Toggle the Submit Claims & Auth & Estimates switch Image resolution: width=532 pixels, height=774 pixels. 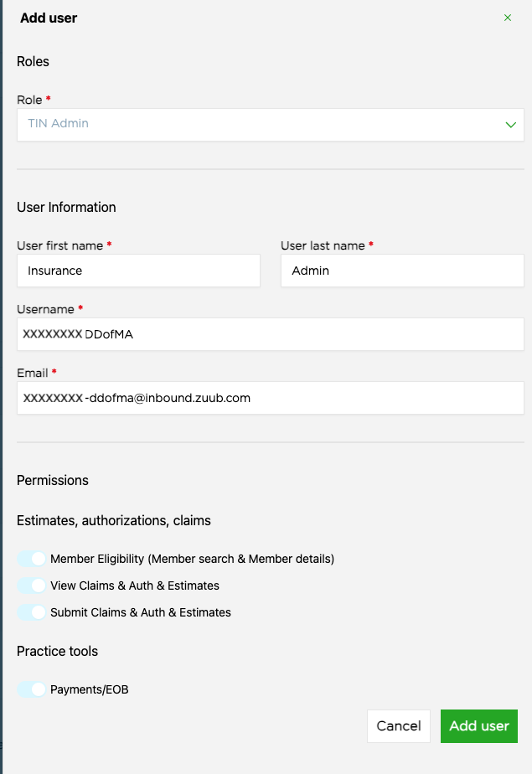pyautogui.click(x=31, y=612)
